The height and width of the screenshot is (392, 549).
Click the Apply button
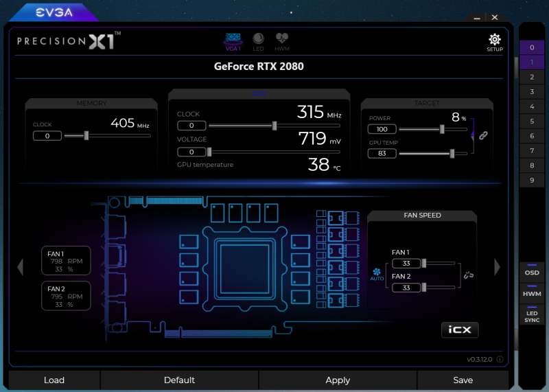click(338, 380)
